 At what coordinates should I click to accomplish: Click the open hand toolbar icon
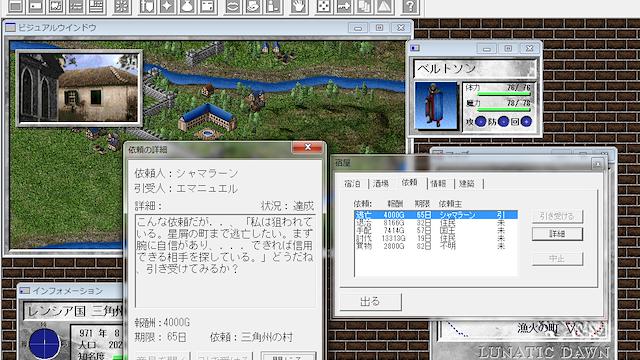coord(299,6)
